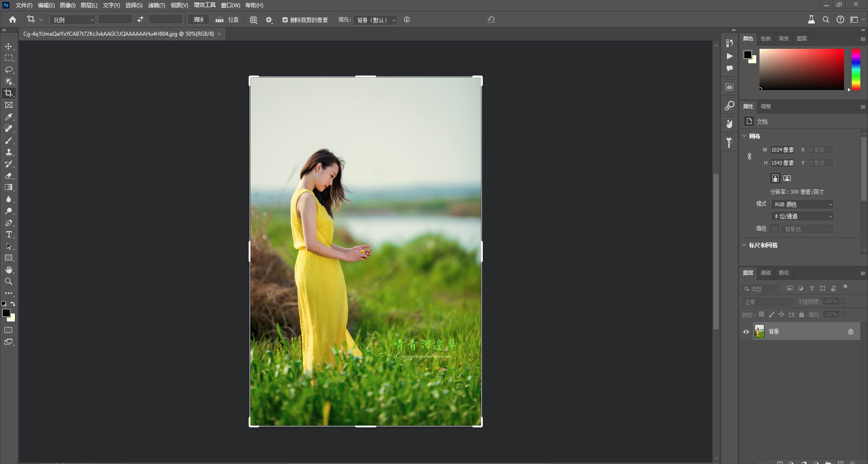Open the Edit Toolbar three-dots menu
Image resolution: width=868 pixels, height=464 pixels.
tap(9, 294)
